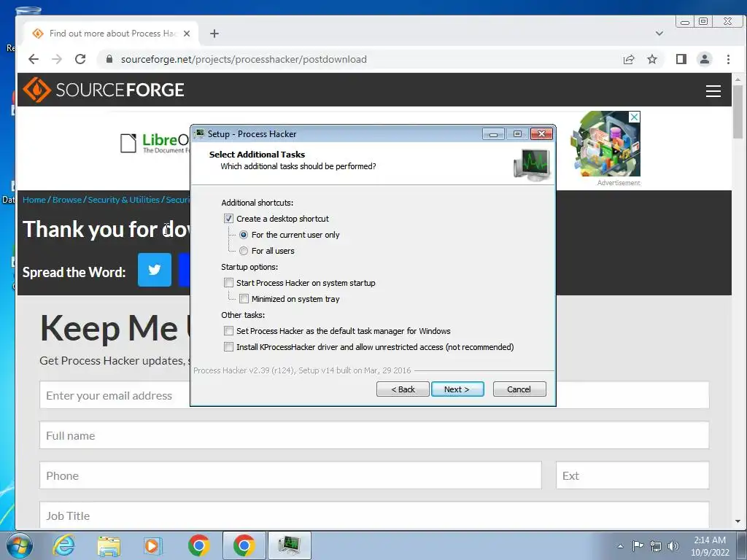Screen dimensions: 747x560
Task: Launch Internet Explorer from taskbar
Action: [64, 545]
